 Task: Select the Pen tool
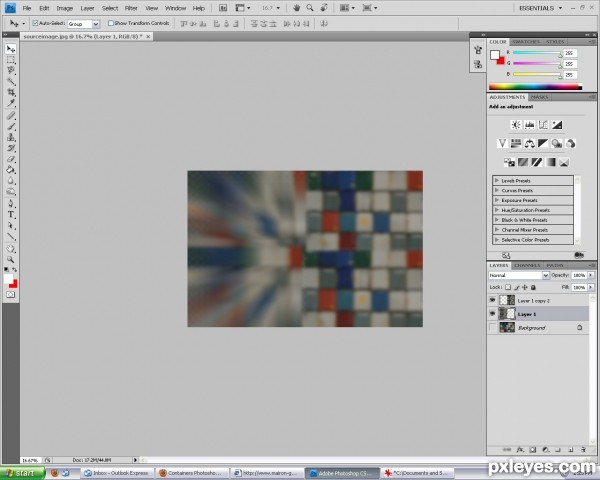11,204
